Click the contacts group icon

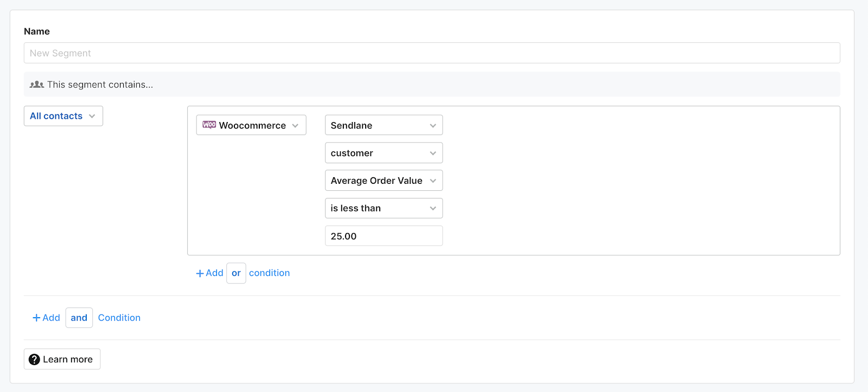click(36, 85)
